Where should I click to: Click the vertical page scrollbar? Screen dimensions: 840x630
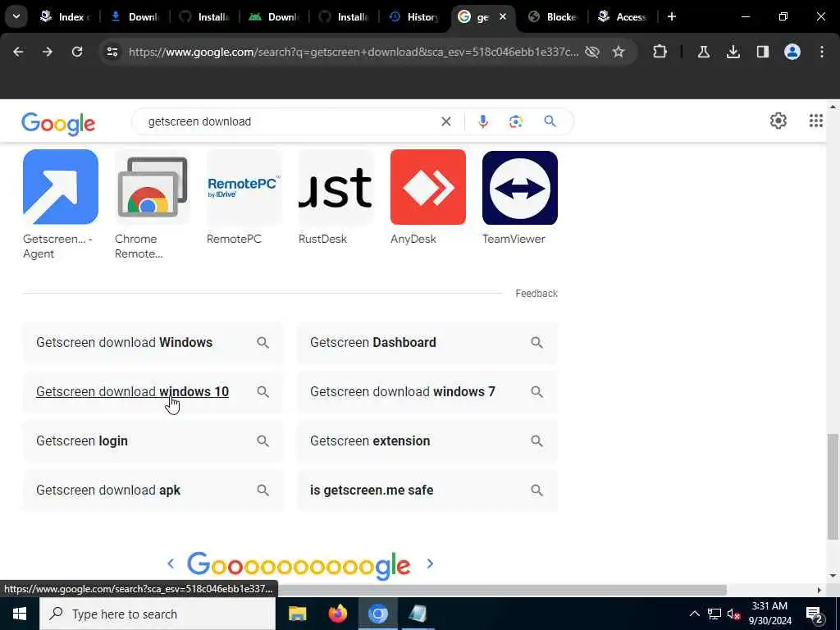pyautogui.click(x=833, y=486)
